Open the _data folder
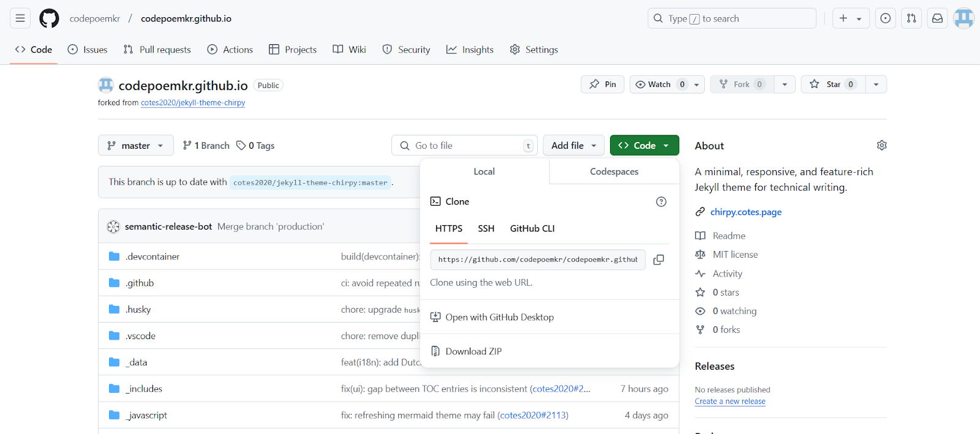The width and height of the screenshot is (980, 434). pyautogui.click(x=137, y=362)
